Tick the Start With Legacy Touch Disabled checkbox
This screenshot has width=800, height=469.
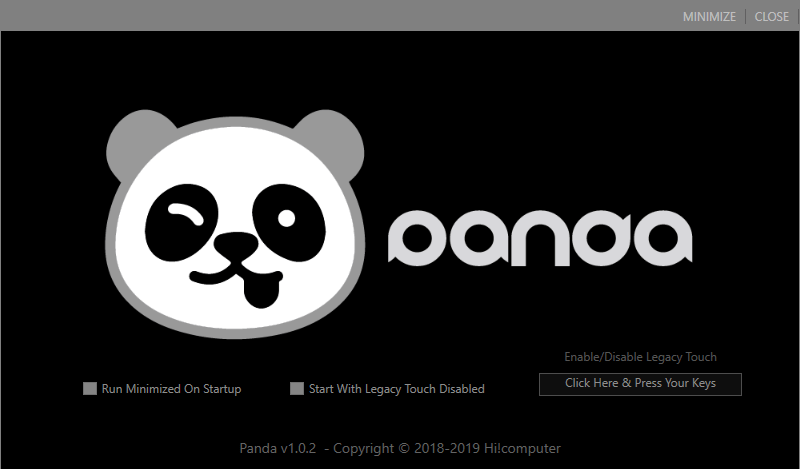click(297, 389)
